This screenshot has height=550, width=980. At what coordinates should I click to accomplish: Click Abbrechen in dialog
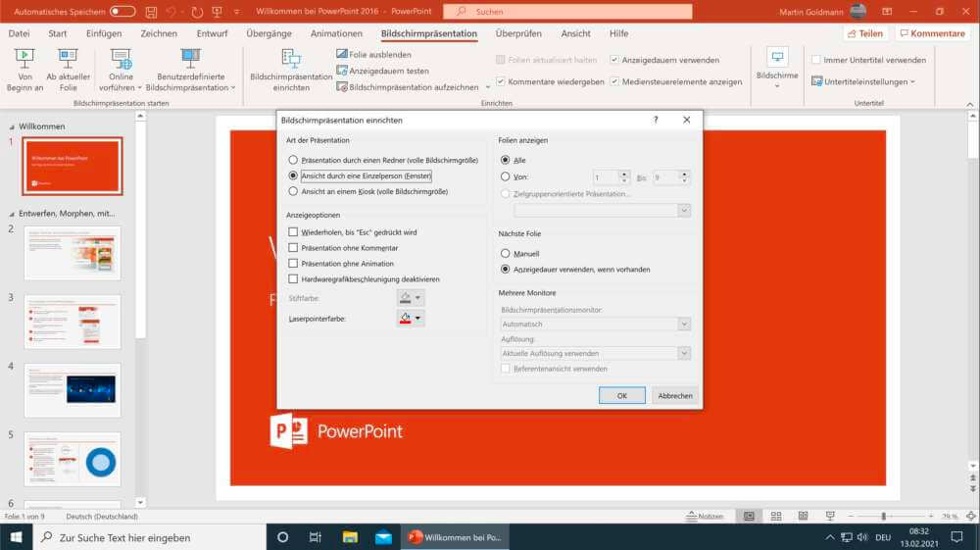tap(675, 395)
